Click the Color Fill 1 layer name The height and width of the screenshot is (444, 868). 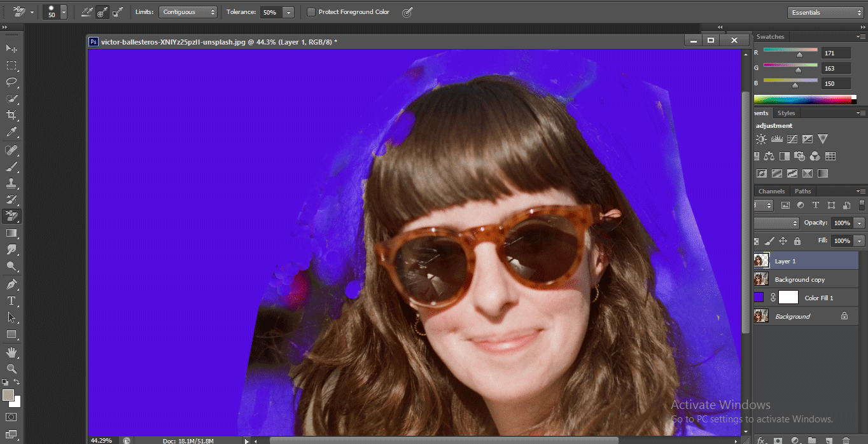pyautogui.click(x=818, y=298)
